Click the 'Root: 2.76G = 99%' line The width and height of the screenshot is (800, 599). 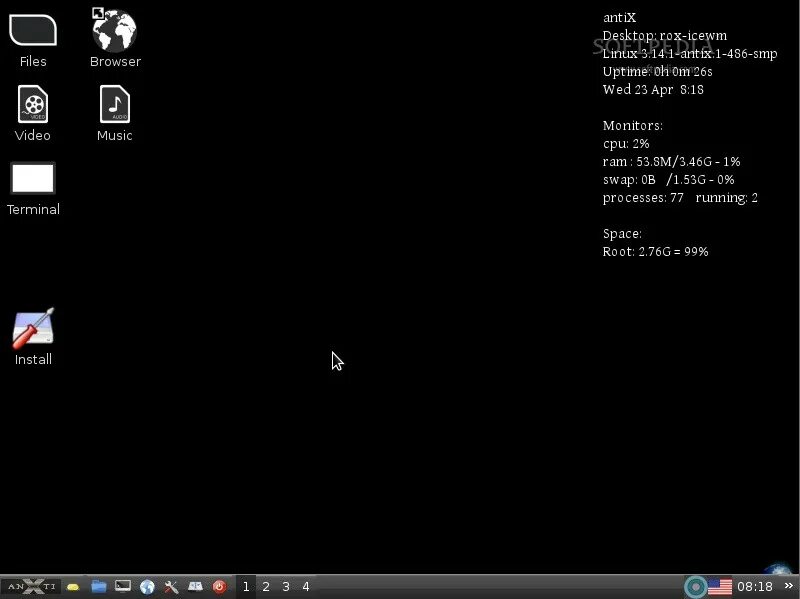pyautogui.click(x=656, y=252)
